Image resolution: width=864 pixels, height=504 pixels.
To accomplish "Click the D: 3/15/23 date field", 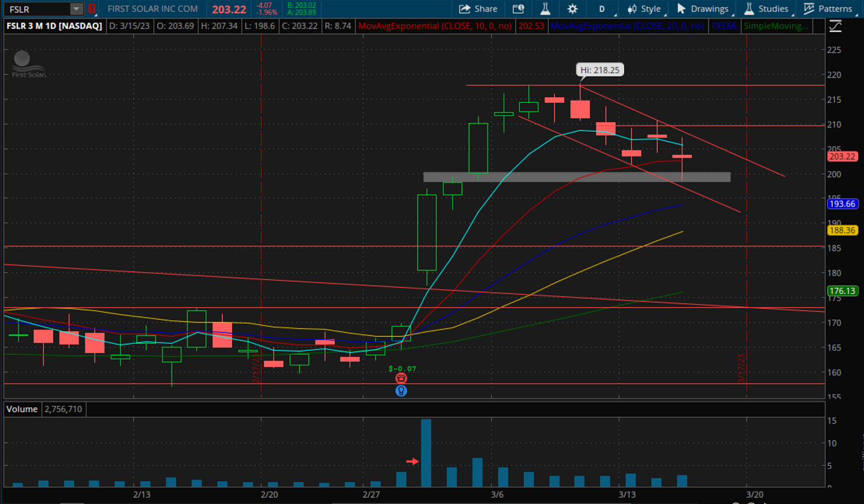I will [129, 26].
